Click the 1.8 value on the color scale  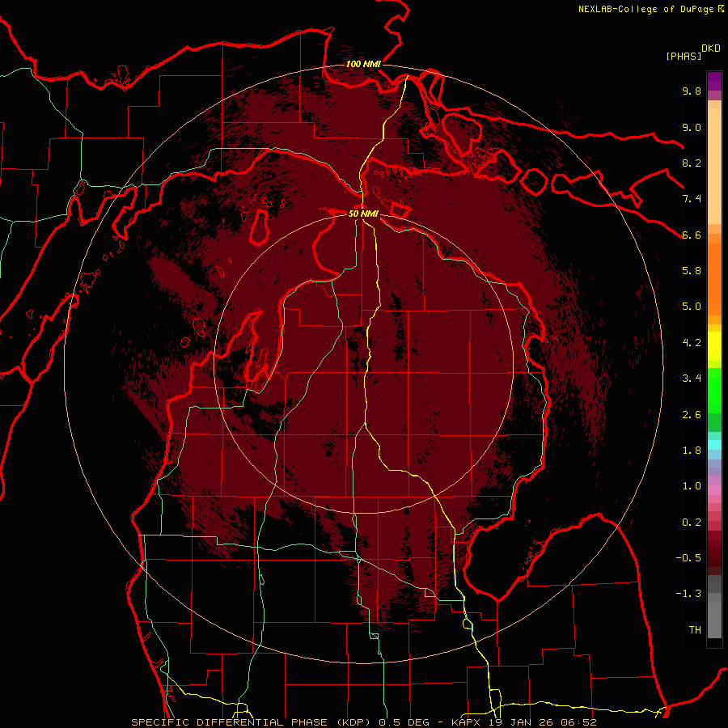coord(692,451)
